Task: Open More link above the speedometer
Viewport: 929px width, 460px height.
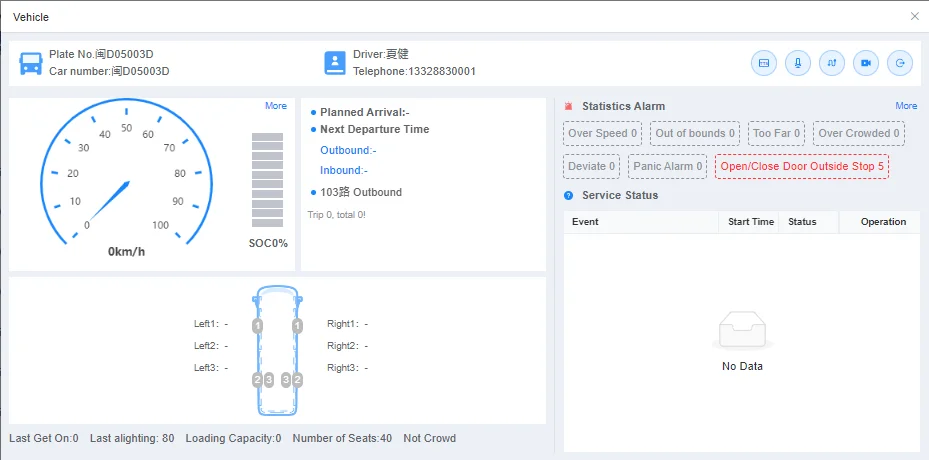Action: tap(276, 106)
